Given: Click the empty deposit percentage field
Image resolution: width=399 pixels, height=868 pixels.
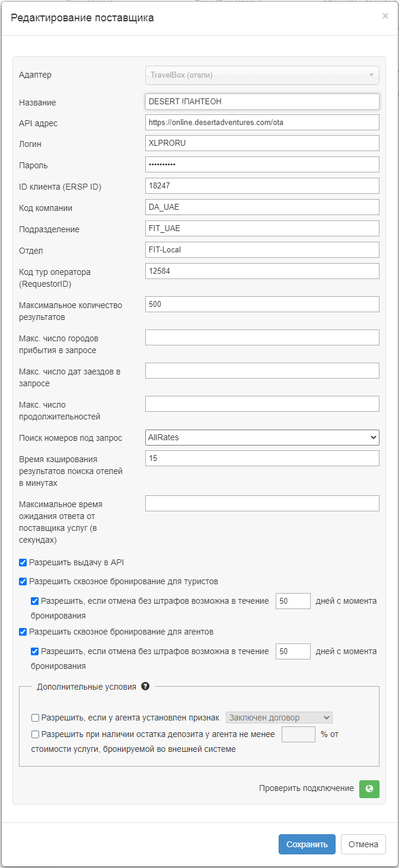Looking at the screenshot, I should pyautogui.click(x=298, y=735).
